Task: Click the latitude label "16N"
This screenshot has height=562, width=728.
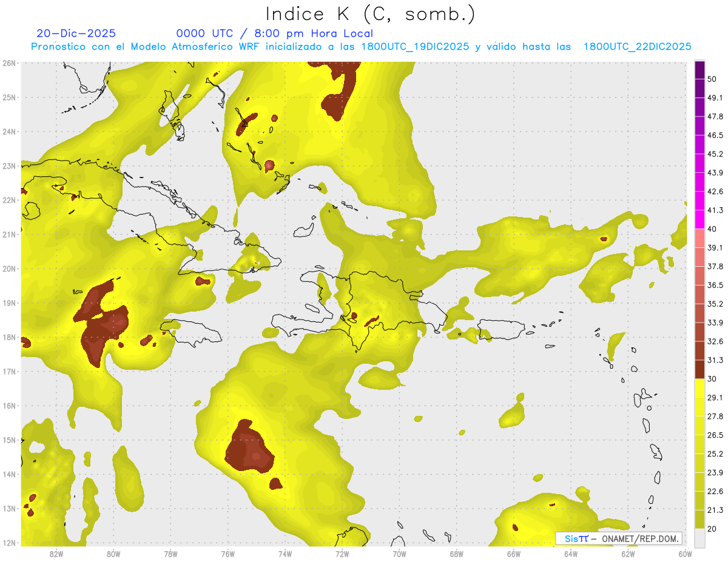Action: (9, 406)
